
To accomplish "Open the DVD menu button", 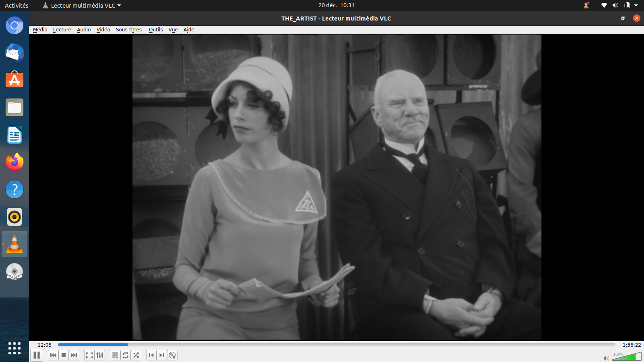I will [x=172, y=355].
